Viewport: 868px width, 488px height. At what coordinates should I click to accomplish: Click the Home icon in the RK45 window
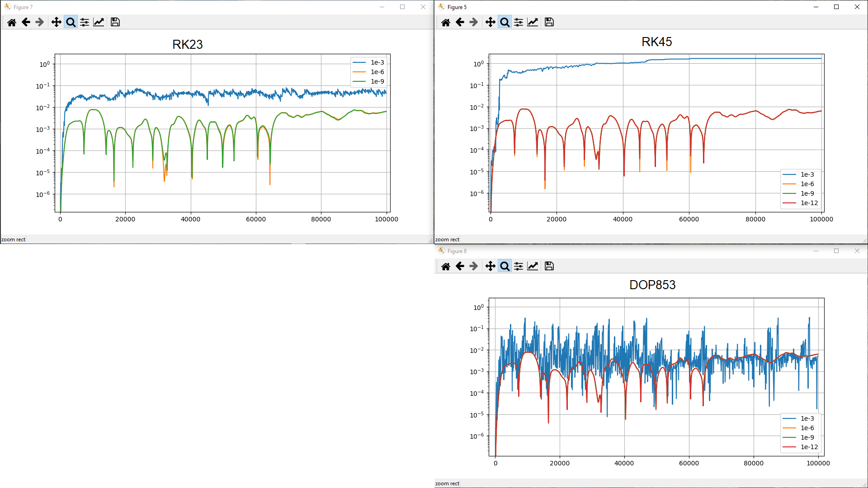[x=445, y=22]
